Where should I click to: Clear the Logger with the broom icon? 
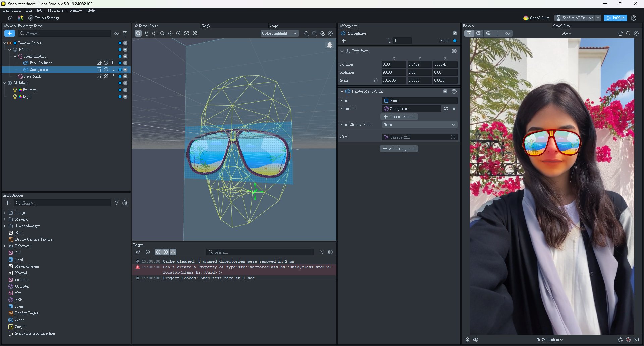coord(138,252)
